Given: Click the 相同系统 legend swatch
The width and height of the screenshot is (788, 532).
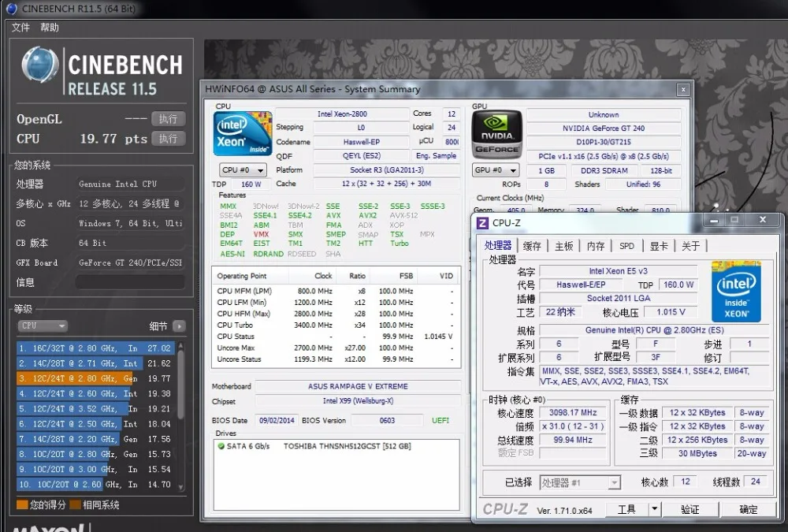Looking at the screenshot, I should click(75, 504).
